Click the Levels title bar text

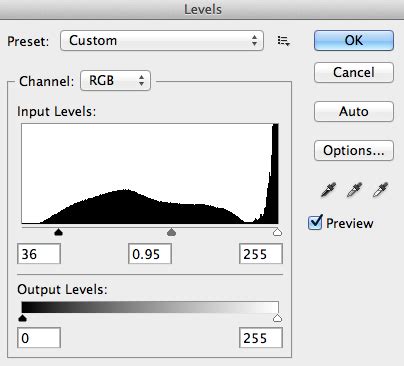pos(203,9)
